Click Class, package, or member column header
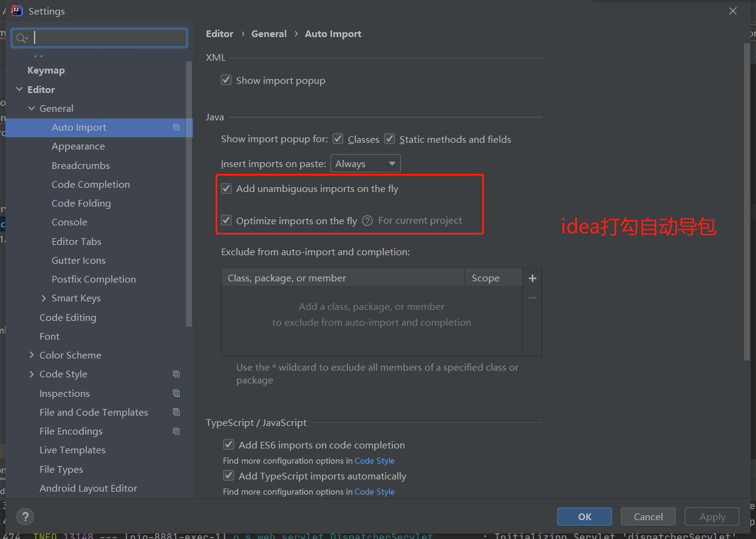The height and width of the screenshot is (539, 756). tap(343, 278)
